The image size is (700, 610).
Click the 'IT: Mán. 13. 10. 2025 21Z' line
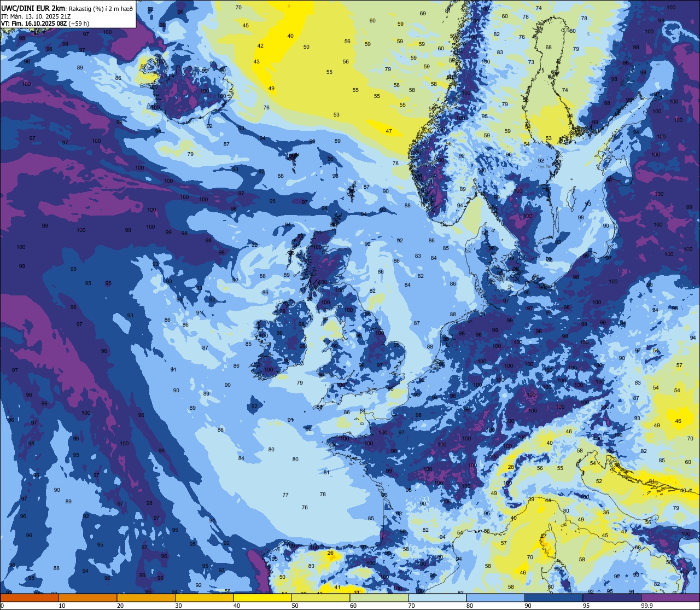pos(36,16)
